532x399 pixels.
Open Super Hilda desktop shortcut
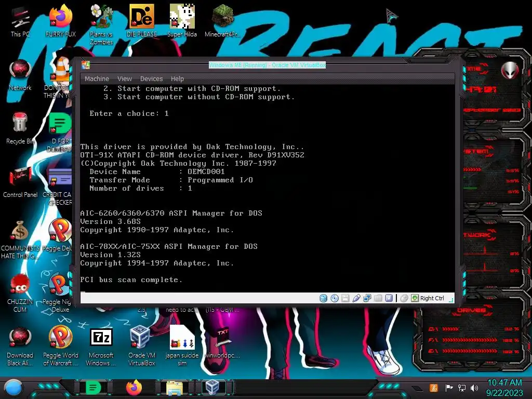click(x=182, y=21)
